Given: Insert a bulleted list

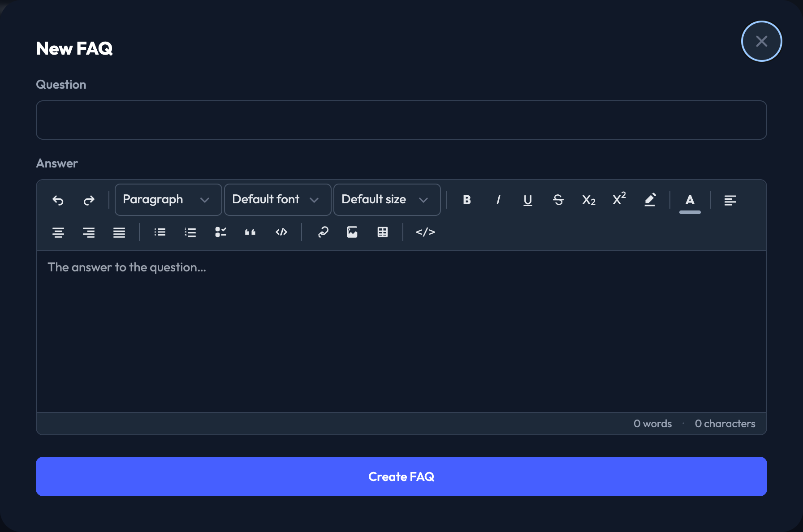Looking at the screenshot, I should click(160, 232).
